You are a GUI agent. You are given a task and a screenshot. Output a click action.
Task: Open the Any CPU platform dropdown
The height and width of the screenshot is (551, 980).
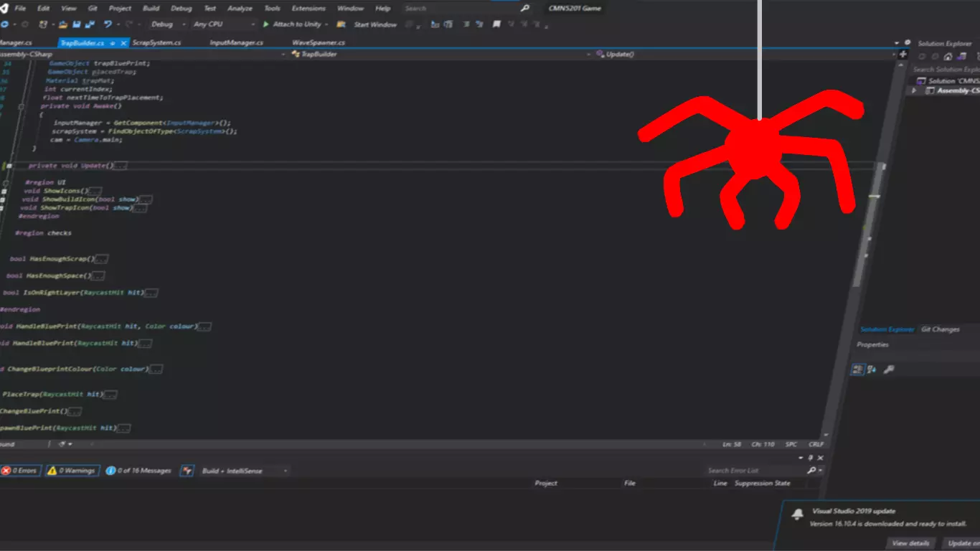pos(255,24)
